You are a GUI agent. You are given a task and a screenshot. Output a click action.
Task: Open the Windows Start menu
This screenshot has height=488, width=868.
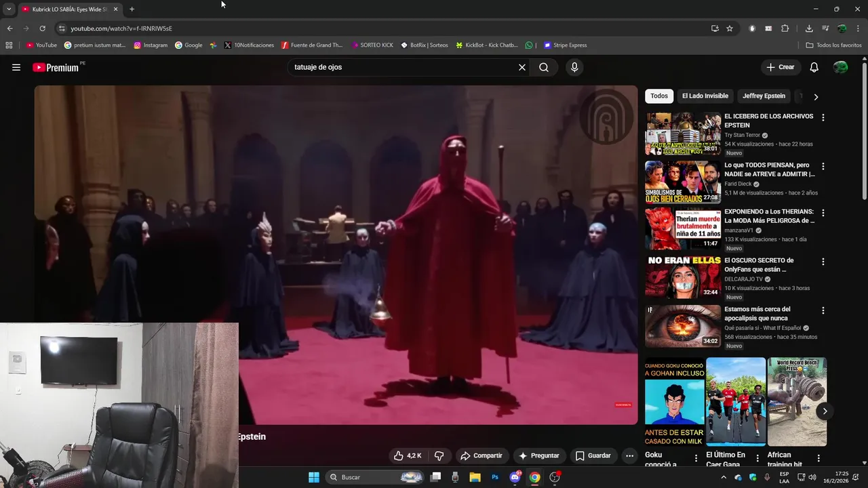314,477
